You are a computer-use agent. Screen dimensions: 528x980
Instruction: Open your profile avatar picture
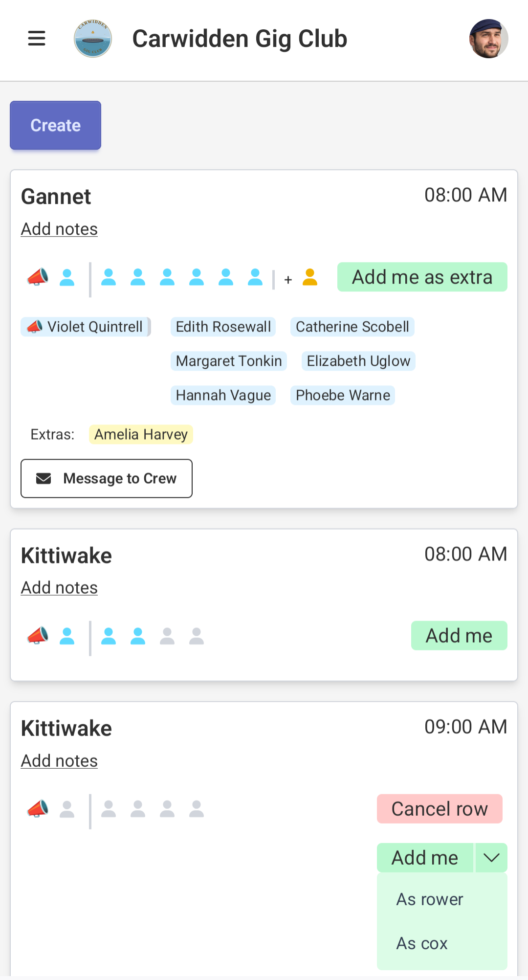490,38
